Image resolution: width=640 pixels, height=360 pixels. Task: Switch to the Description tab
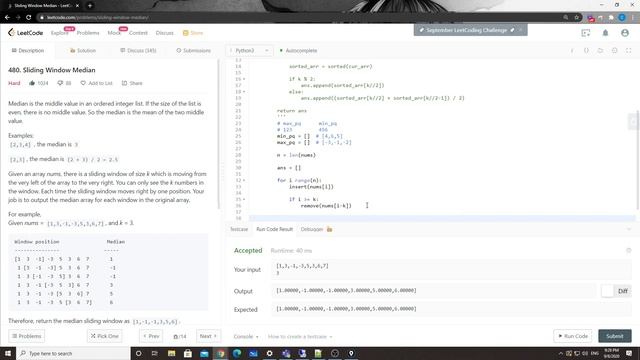(x=28, y=51)
